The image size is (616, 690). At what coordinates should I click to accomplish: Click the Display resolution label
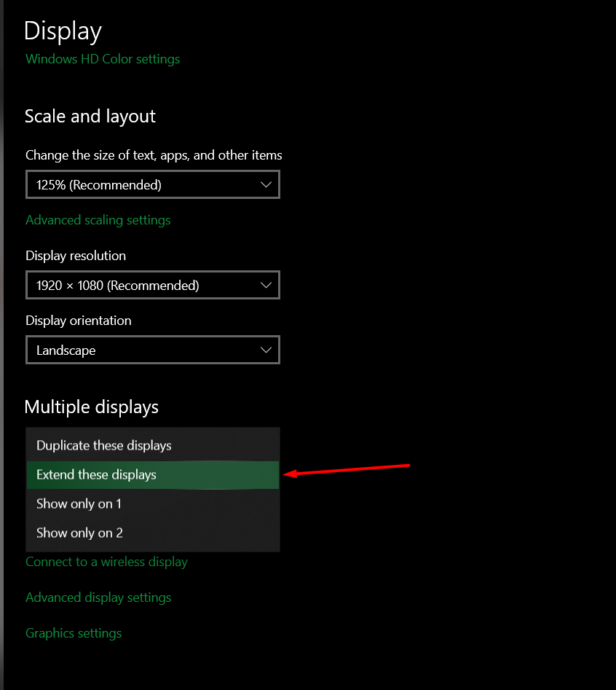point(76,256)
